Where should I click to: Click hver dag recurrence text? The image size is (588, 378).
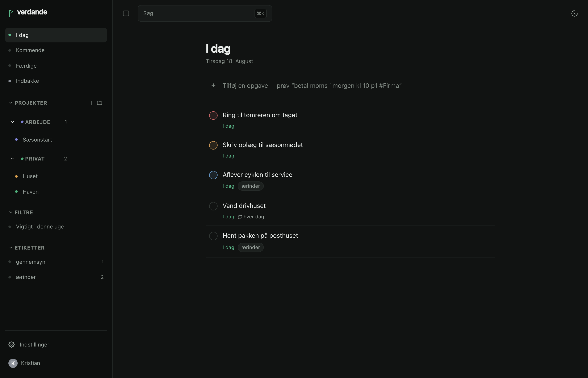tap(254, 217)
